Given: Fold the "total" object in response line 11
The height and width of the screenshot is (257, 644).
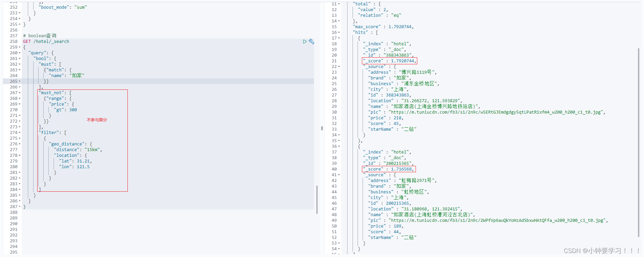Looking at the screenshot, I should (x=339, y=4).
